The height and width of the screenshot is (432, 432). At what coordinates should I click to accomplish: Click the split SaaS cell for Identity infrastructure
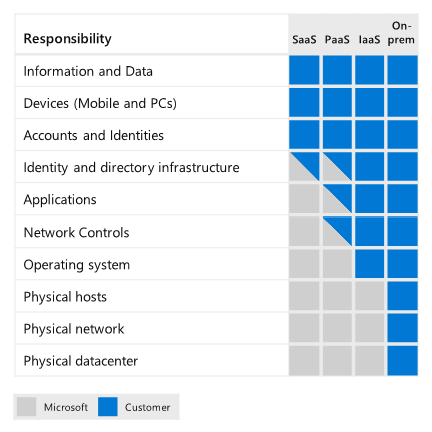[x=304, y=166]
